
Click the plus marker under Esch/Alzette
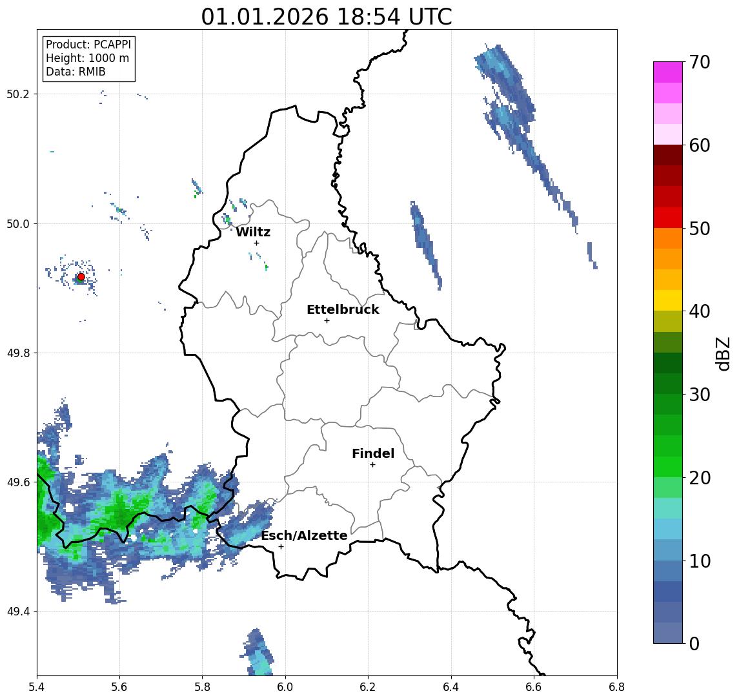click(x=281, y=547)
